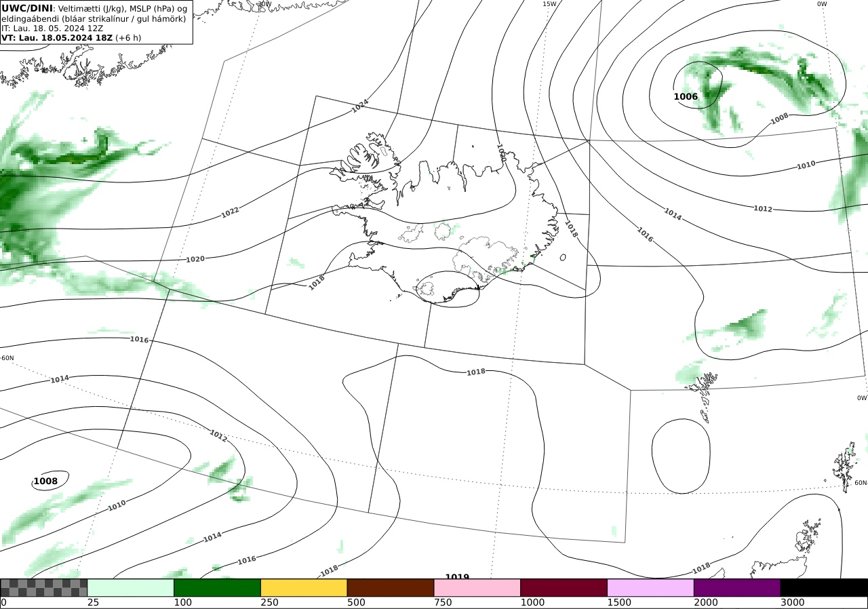Click the 15W longitude label
This screenshot has width=868, height=609.
549,4
